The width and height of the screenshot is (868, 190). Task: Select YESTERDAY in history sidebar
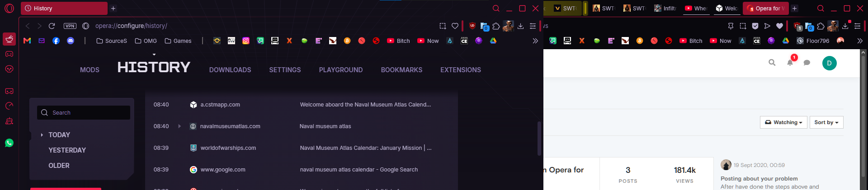pos(67,150)
